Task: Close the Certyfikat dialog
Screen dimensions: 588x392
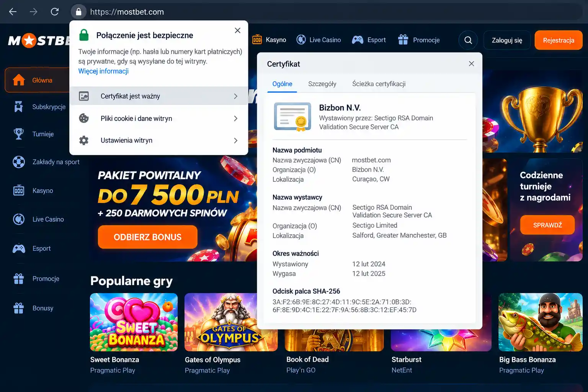Action: pyautogui.click(x=472, y=64)
